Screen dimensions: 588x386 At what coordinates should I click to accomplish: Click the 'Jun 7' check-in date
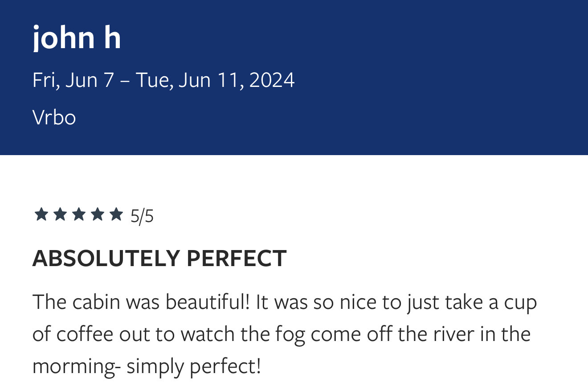click(90, 80)
